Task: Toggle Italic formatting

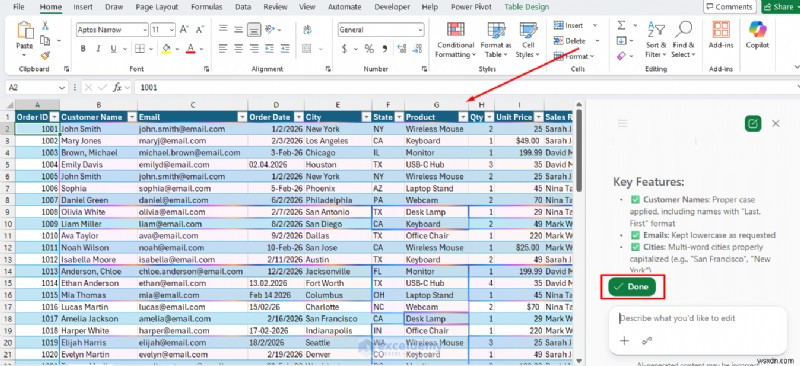Action: click(x=98, y=49)
